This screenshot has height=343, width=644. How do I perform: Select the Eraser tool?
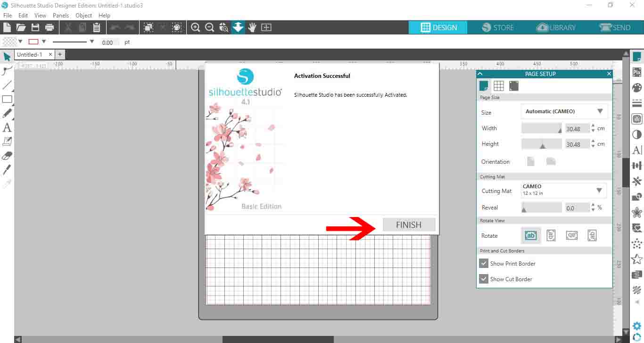coord(7,155)
